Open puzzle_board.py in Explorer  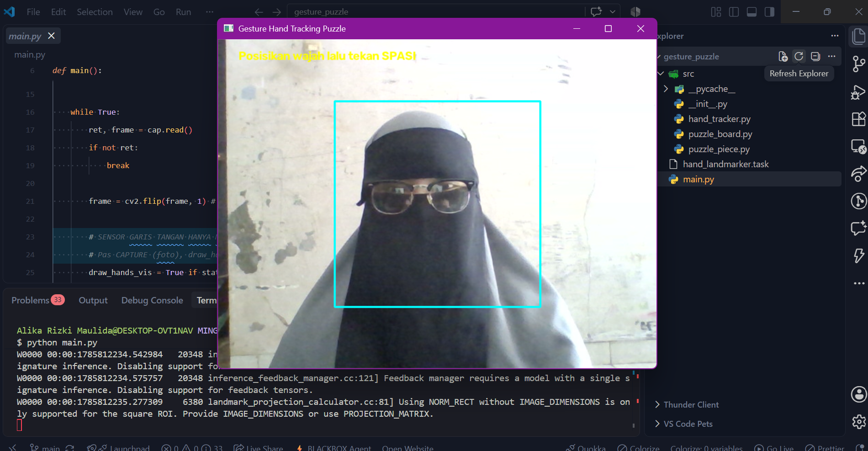tap(720, 134)
